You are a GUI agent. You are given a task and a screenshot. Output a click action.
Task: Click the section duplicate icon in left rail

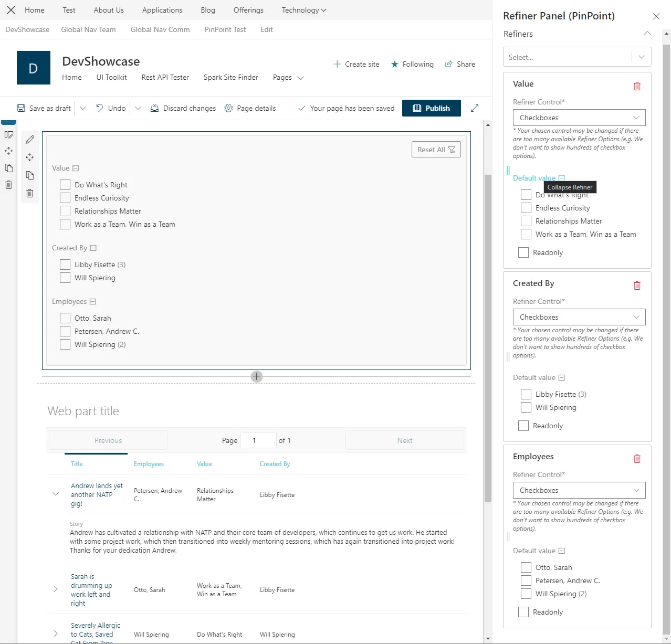(x=9, y=168)
